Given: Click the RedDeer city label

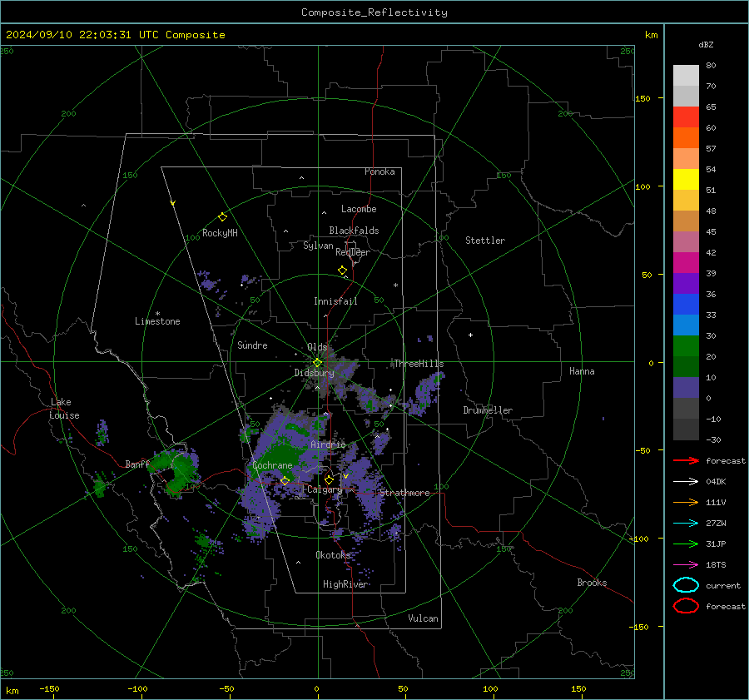Looking at the screenshot, I should 353,252.
